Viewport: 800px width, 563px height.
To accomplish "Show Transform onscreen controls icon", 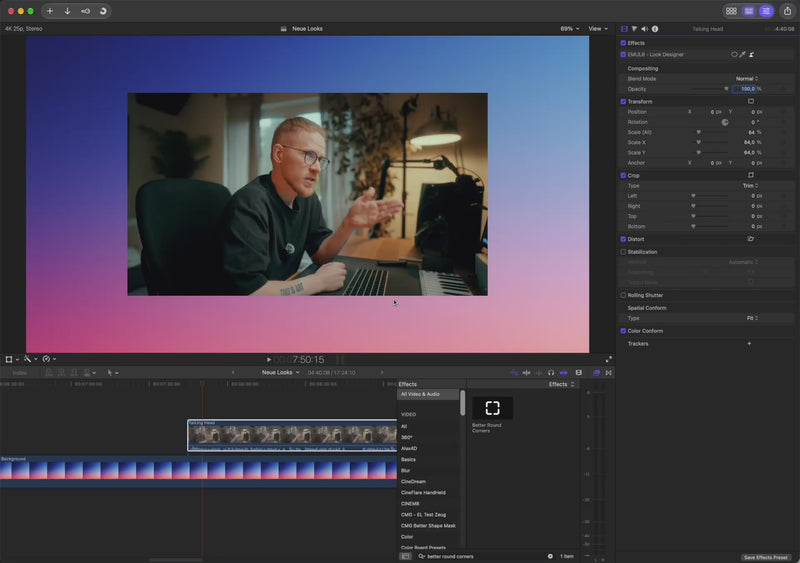I will (751, 101).
